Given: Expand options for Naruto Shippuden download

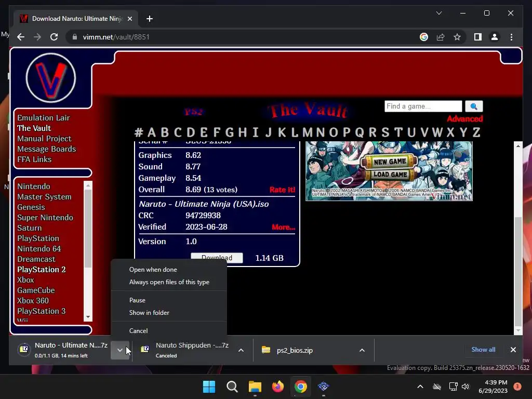Looking at the screenshot, I should coord(241,350).
